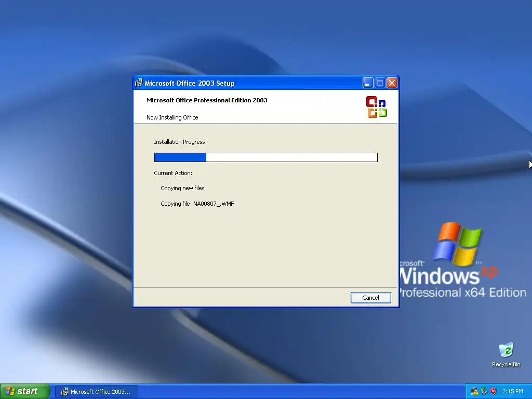Click the installation progress bar
The height and width of the screenshot is (399, 532).
click(x=265, y=157)
